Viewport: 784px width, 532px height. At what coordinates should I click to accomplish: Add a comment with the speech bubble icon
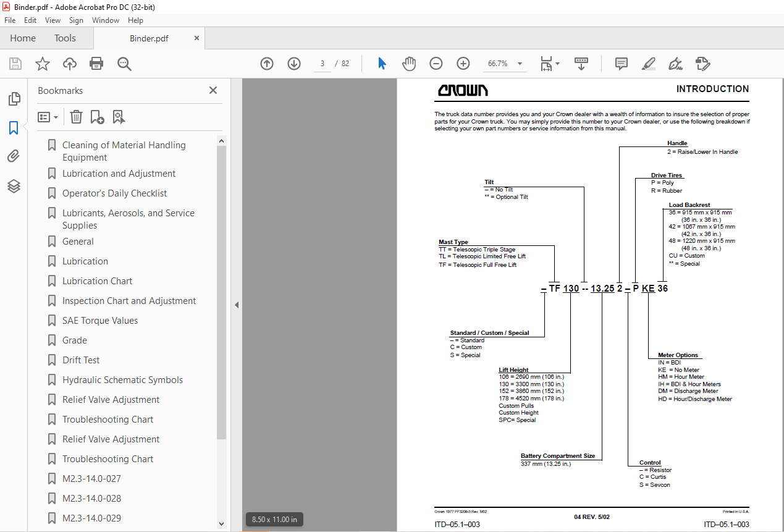coord(622,64)
